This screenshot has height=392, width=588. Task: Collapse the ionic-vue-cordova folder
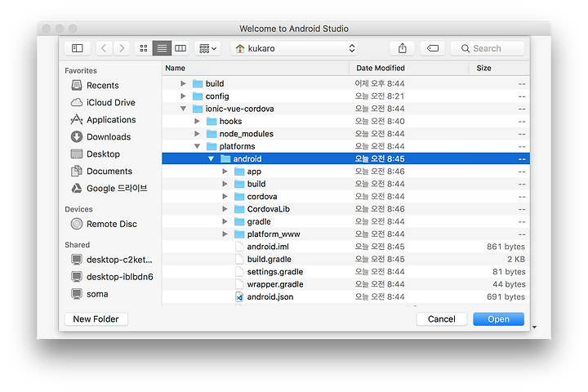click(x=183, y=109)
